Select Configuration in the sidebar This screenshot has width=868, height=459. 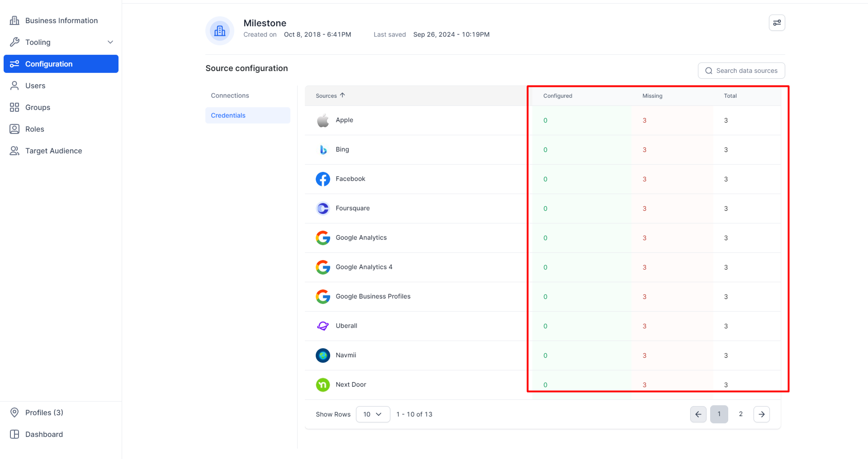click(61, 64)
